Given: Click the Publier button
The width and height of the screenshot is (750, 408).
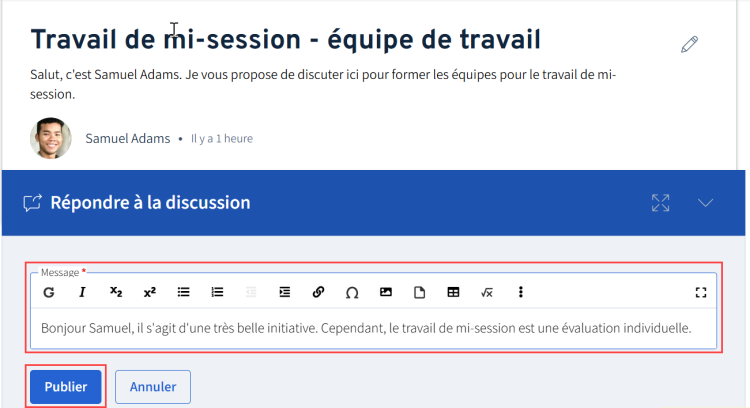Looking at the screenshot, I should click(66, 386).
